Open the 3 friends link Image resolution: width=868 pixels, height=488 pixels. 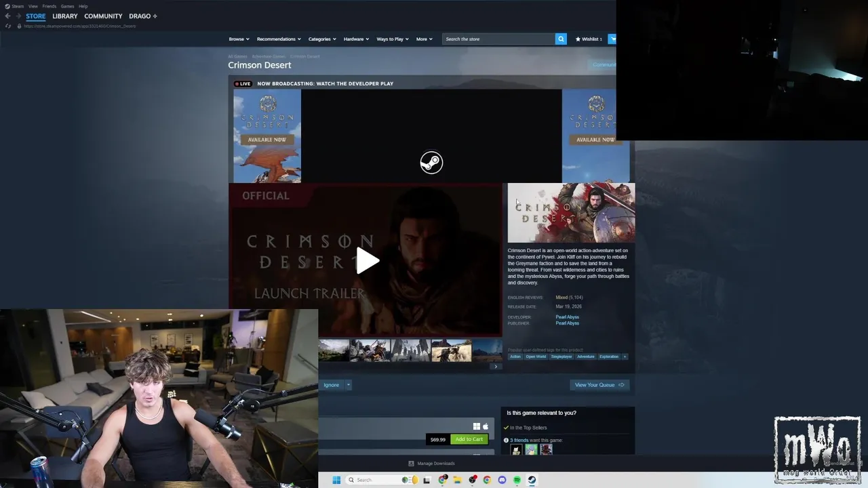pyautogui.click(x=519, y=441)
